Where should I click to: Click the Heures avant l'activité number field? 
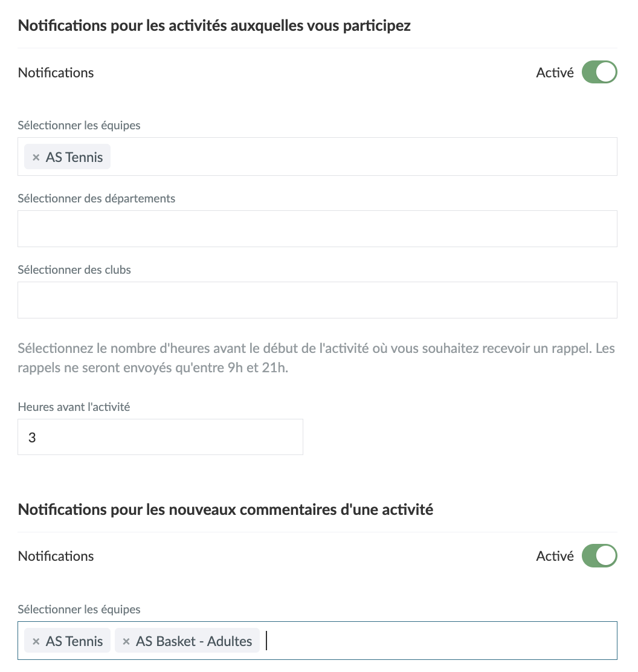[160, 437]
